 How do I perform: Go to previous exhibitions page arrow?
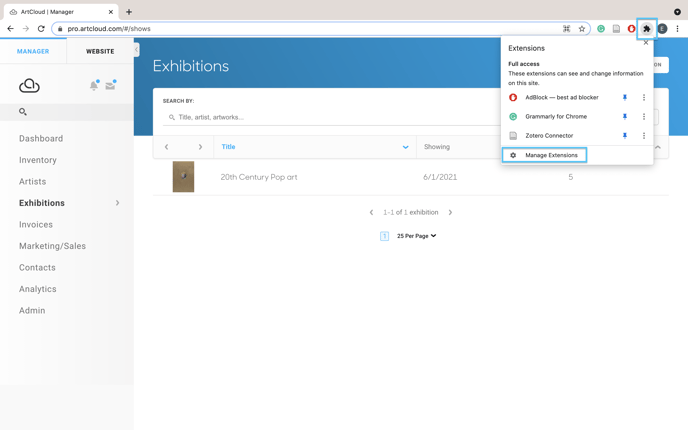tap(371, 212)
